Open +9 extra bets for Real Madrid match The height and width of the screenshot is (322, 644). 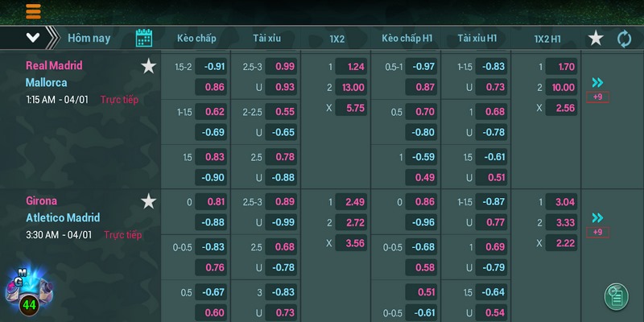597,97
